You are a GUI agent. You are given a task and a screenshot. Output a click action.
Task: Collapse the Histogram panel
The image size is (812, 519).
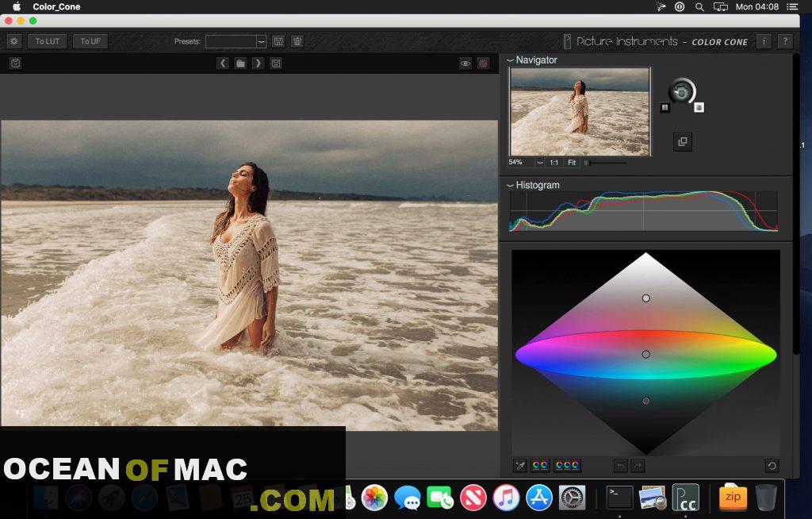coord(510,185)
